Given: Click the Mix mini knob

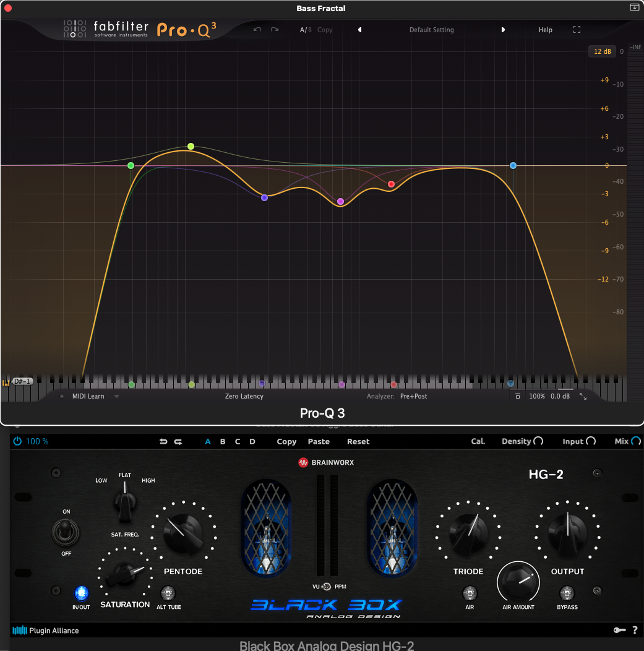Looking at the screenshot, I should pyautogui.click(x=636, y=441).
